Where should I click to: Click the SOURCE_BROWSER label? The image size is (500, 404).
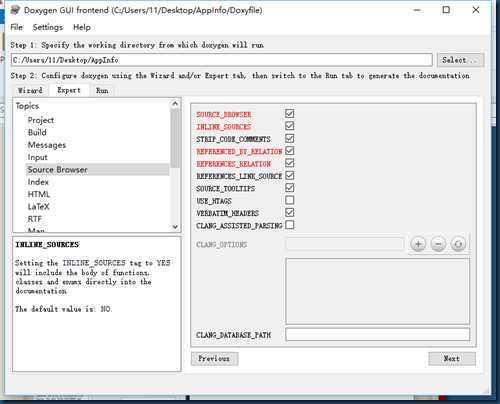(x=224, y=114)
